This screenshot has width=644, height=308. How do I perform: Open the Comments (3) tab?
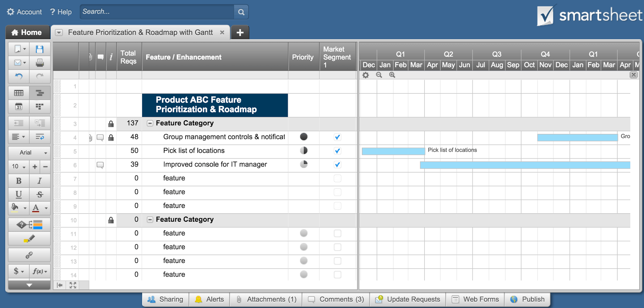(x=336, y=299)
